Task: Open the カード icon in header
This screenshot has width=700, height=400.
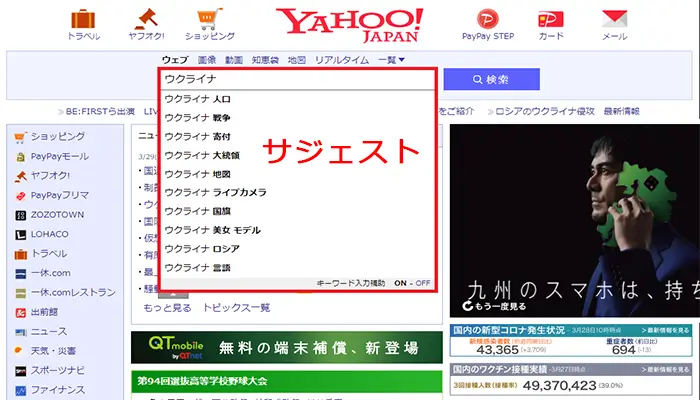Action: (551, 19)
